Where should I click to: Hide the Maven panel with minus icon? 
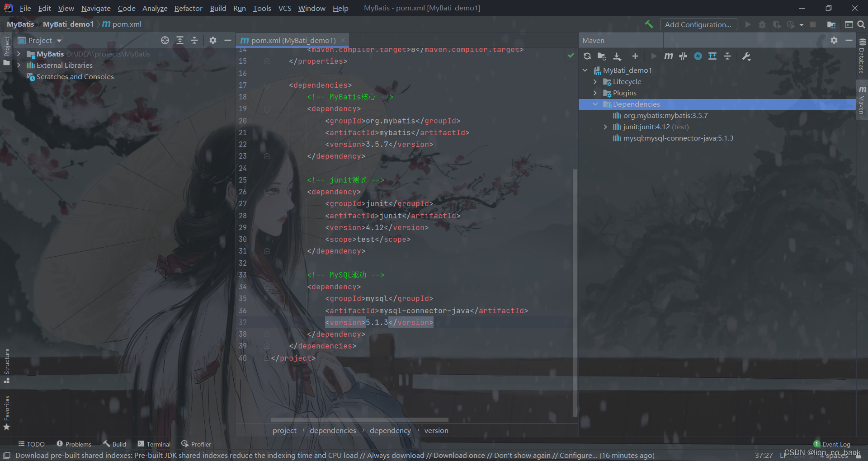[x=849, y=40]
